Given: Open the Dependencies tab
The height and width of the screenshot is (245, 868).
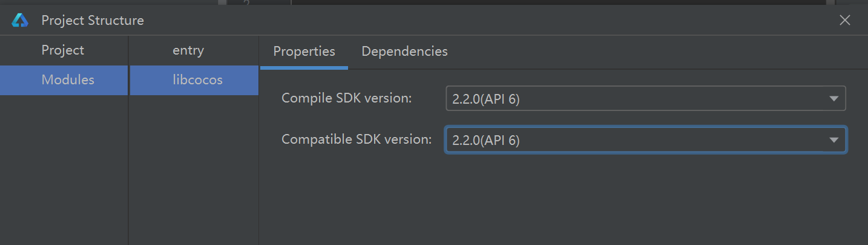Looking at the screenshot, I should pyautogui.click(x=404, y=52).
